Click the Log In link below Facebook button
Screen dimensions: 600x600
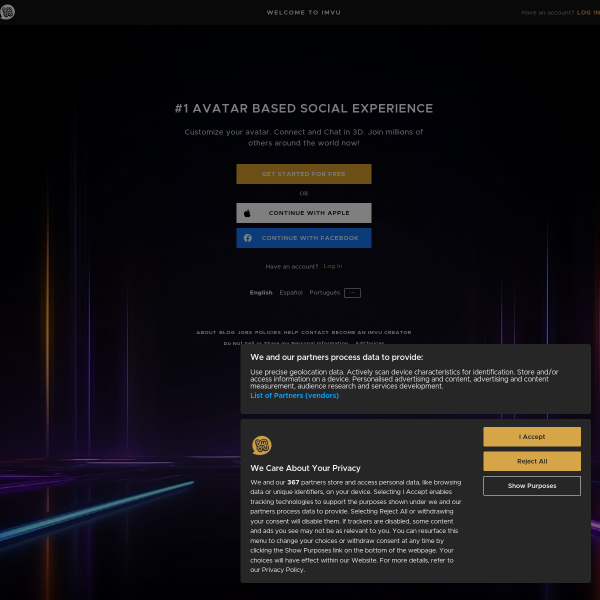point(333,266)
